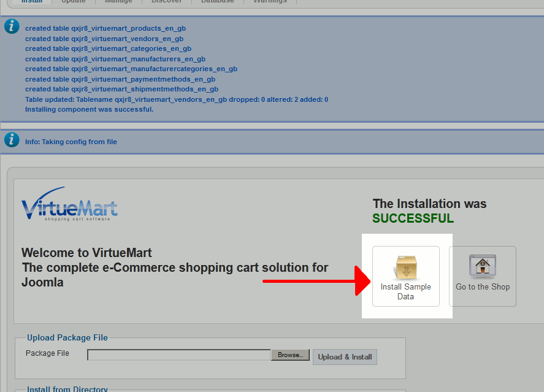Select text 'created table qxjr8_virtuemart_paymentmethods_en_gb'
The image size is (544, 392).
coord(120,79)
